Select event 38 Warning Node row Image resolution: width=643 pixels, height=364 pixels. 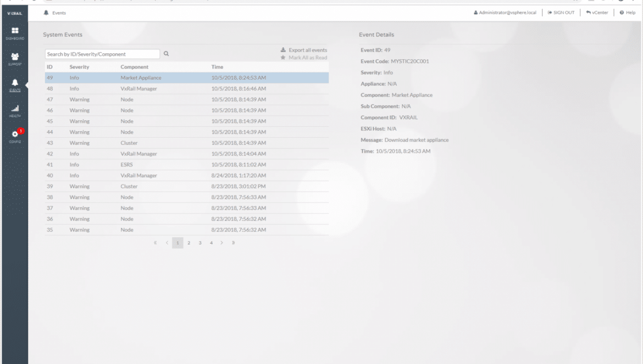187,197
